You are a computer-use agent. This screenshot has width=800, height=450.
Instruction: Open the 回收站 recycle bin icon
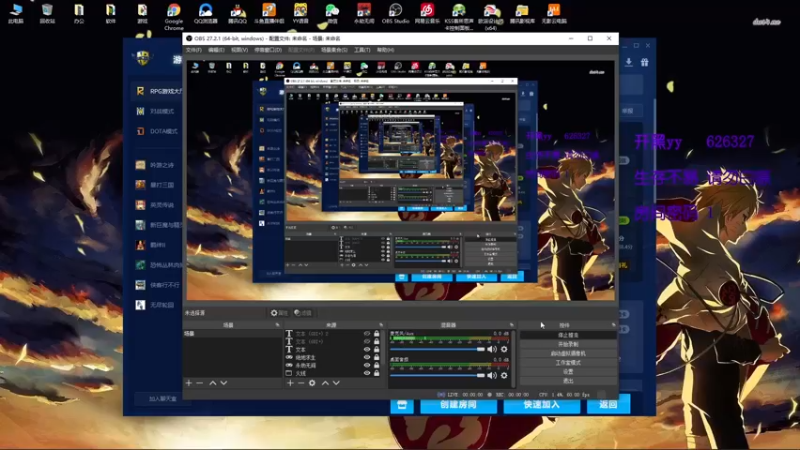click(x=47, y=14)
